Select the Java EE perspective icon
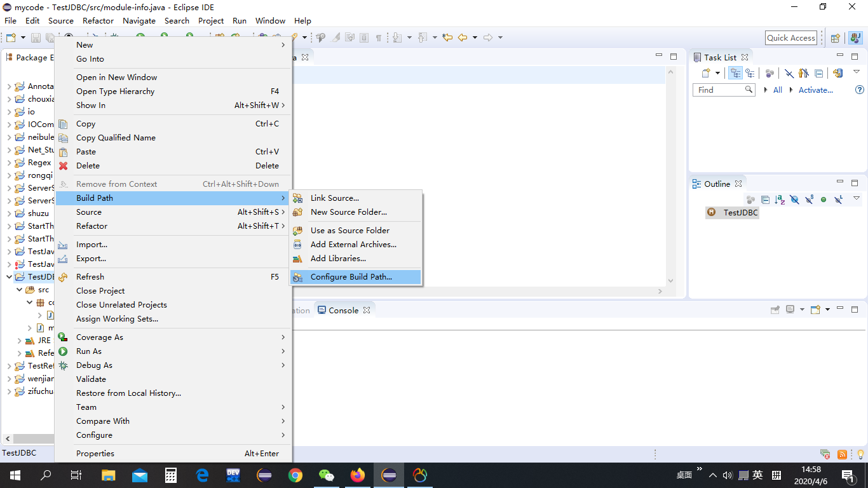The image size is (868, 488). tap(855, 38)
